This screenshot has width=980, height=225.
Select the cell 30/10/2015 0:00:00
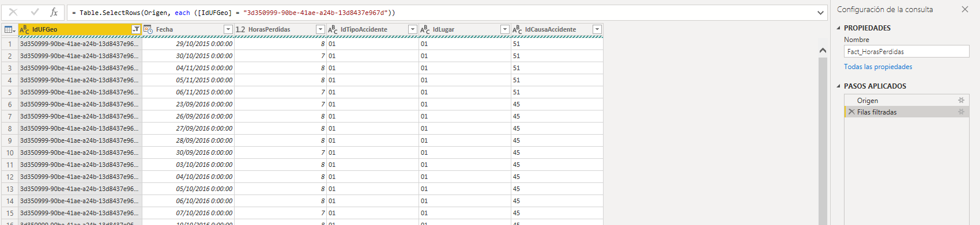[x=188, y=56]
